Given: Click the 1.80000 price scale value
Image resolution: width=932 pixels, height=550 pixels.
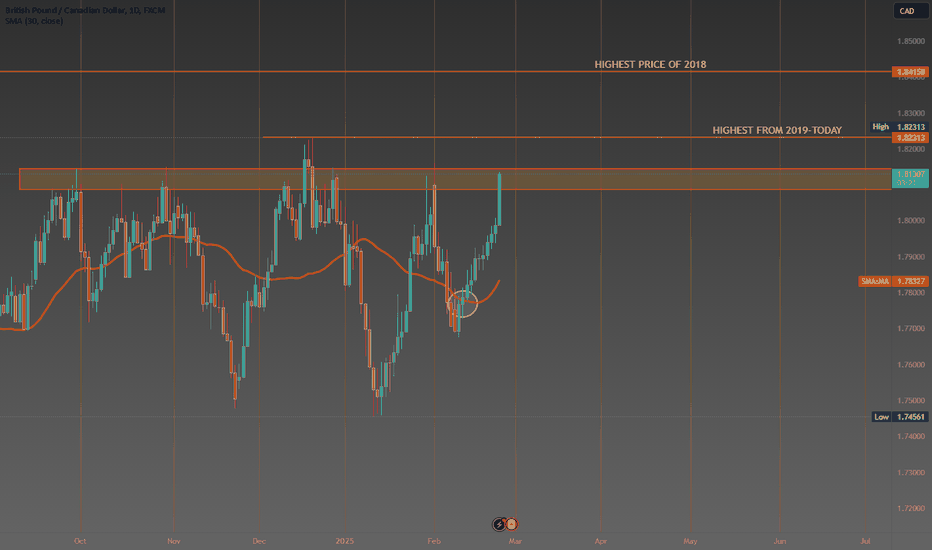Looking at the screenshot, I should coord(911,221).
